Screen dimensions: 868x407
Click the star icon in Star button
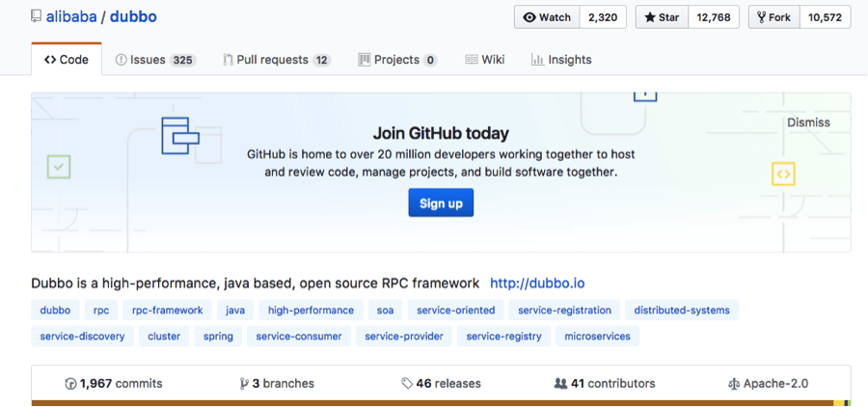tap(650, 17)
